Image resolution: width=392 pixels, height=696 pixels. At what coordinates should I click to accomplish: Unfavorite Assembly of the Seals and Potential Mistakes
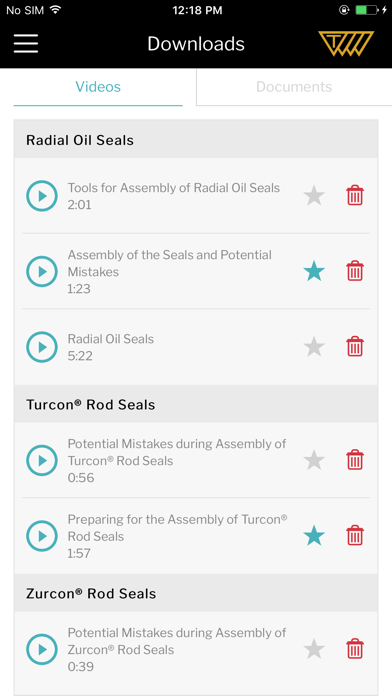click(x=314, y=271)
